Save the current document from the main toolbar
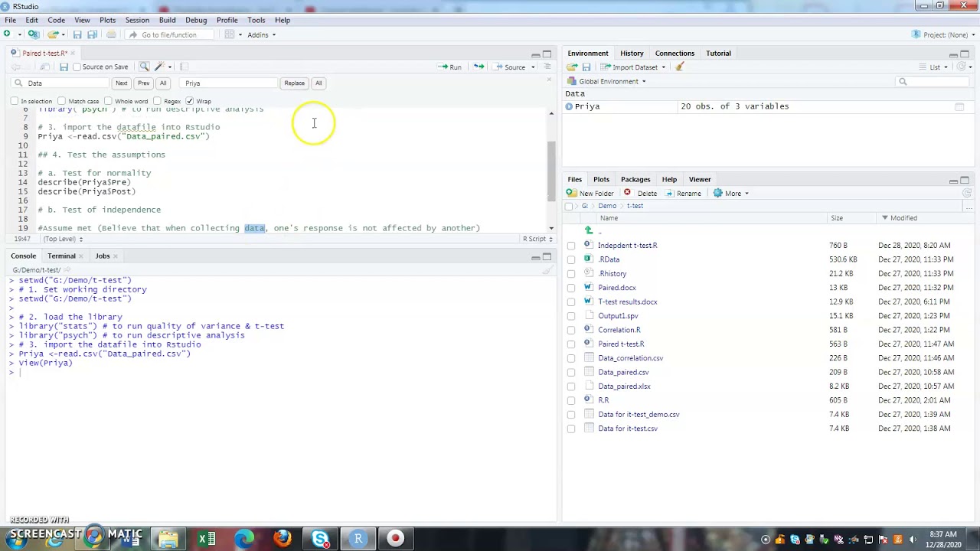Image resolution: width=980 pixels, height=551 pixels. (x=77, y=34)
